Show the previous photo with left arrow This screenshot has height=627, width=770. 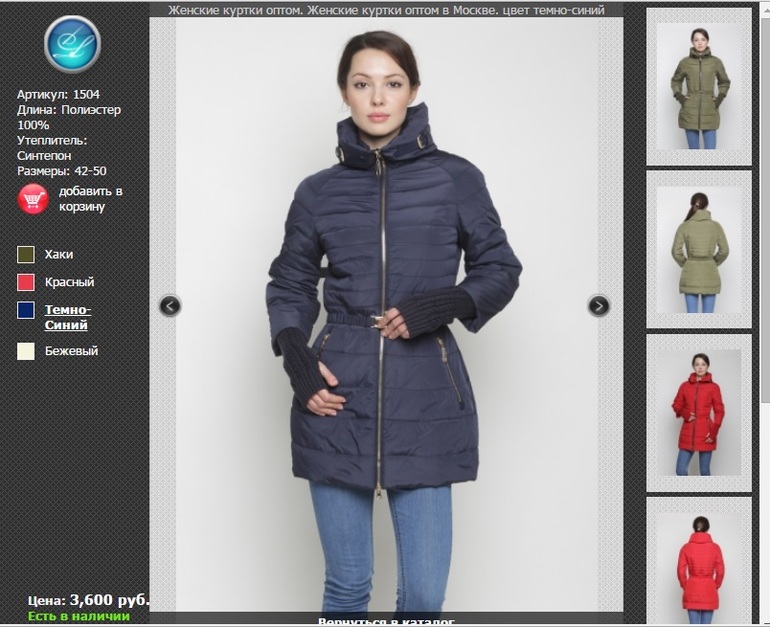(x=170, y=306)
